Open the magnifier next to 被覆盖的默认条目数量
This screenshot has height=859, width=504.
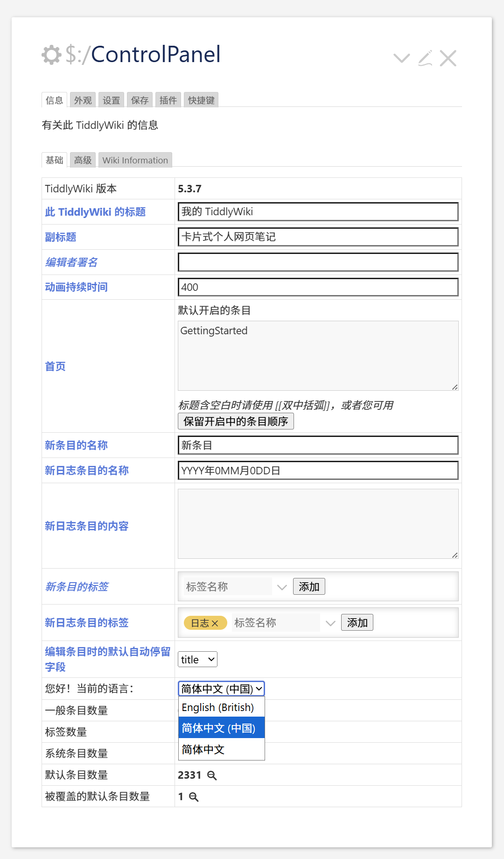point(194,797)
